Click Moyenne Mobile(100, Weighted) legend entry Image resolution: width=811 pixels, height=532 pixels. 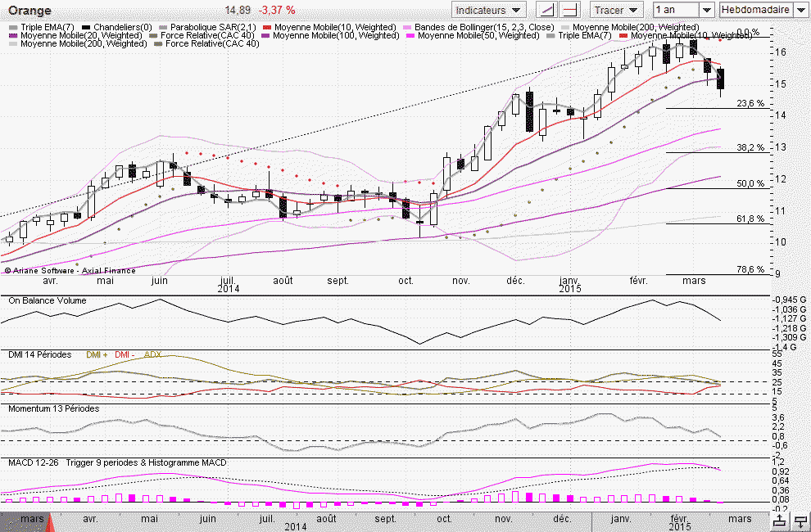click(331, 36)
